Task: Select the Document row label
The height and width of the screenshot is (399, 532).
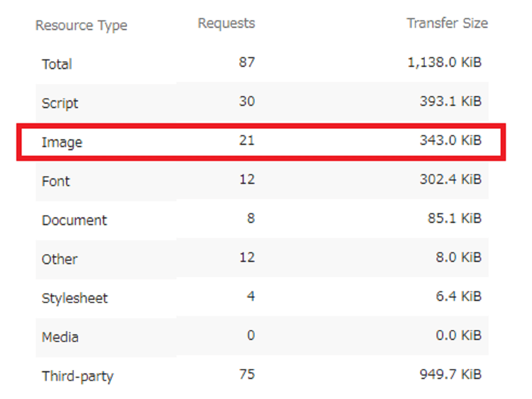Action: point(74,220)
